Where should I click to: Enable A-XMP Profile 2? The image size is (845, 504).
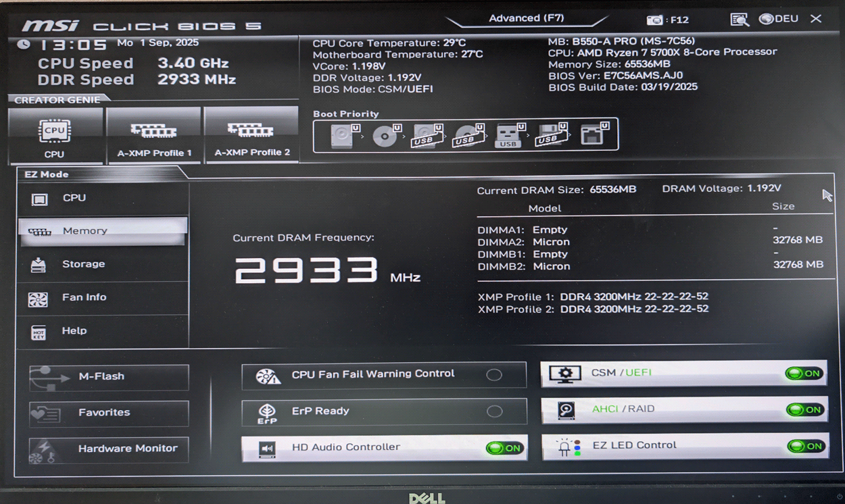[x=251, y=135]
